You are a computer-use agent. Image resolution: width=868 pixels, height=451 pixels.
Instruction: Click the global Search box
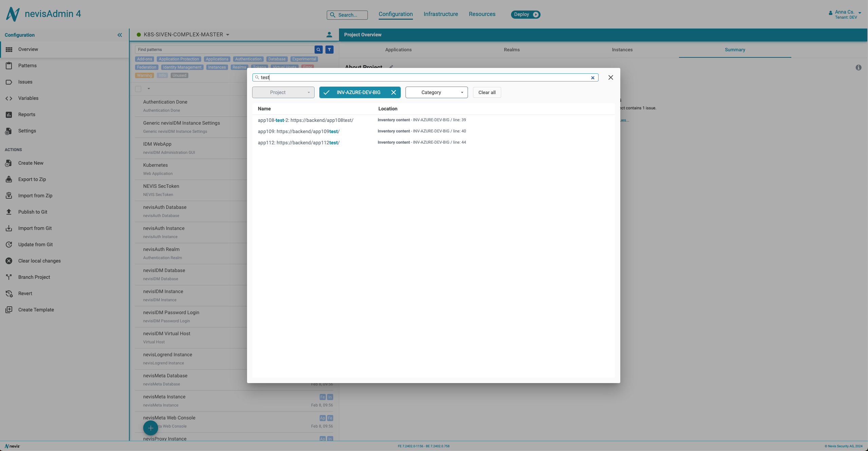coord(347,15)
